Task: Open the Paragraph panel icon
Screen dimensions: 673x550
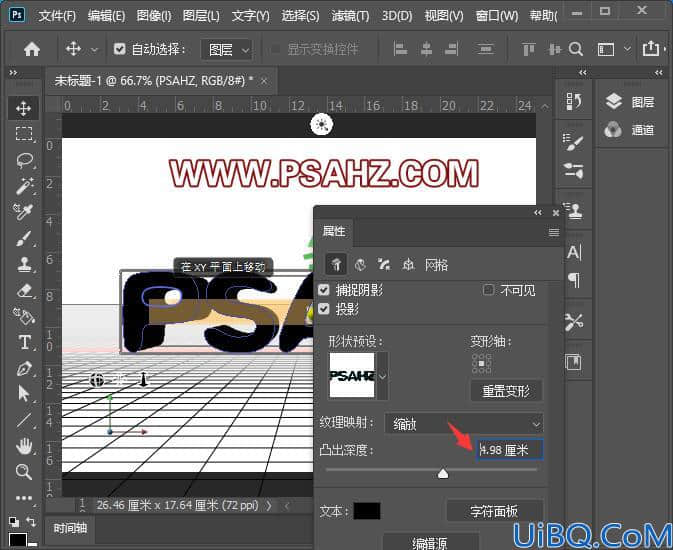Action: [574, 280]
